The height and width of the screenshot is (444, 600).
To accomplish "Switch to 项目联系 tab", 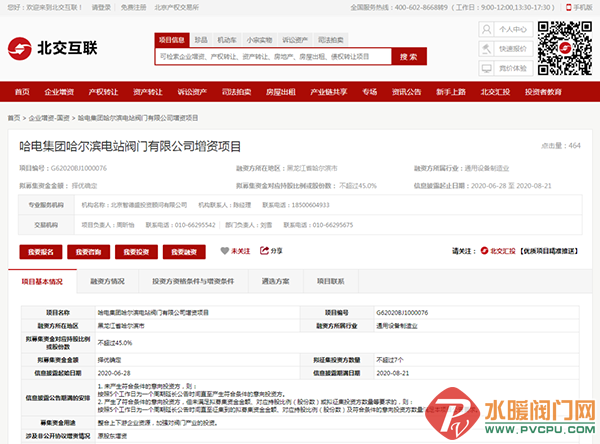I will click(331, 281).
